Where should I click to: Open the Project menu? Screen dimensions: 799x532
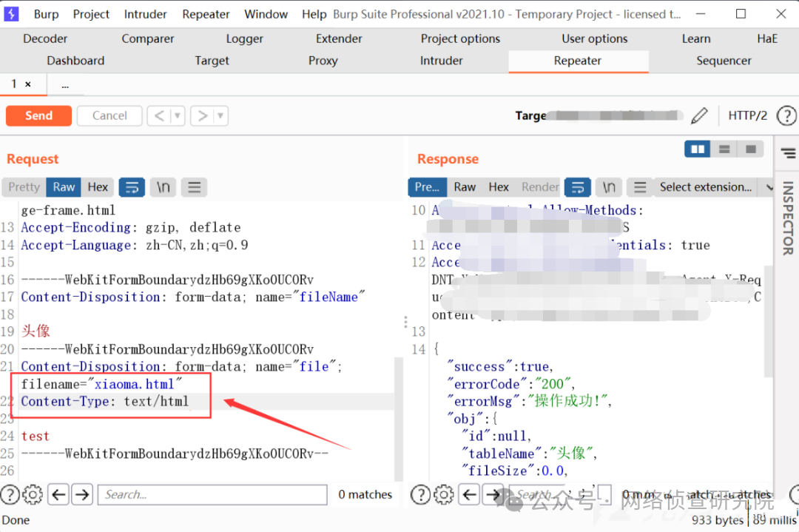point(91,14)
